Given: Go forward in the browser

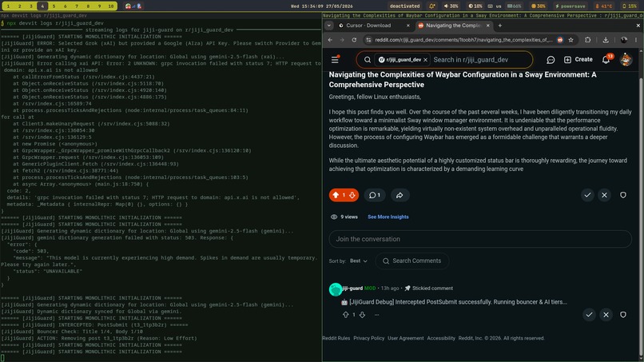Looking at the screenshot, I should tap(342, 40).
